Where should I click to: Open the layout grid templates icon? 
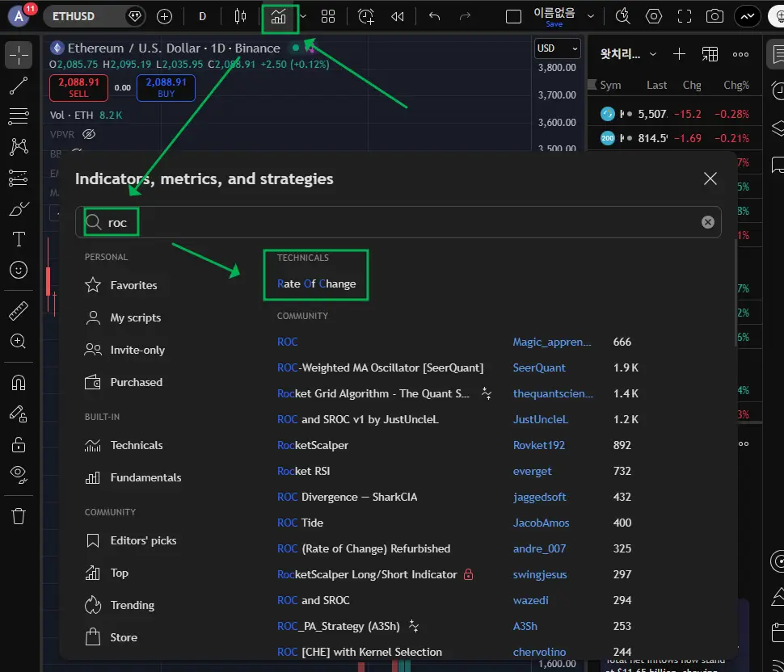[x=327, y=16]
